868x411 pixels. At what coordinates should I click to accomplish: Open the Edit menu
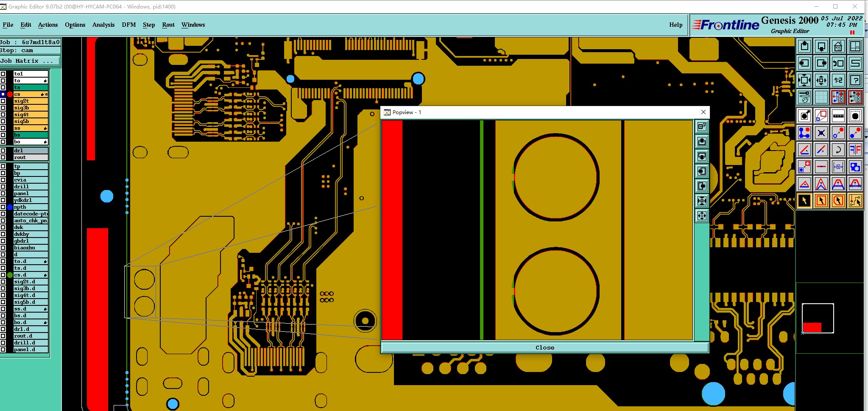tap(26, 25)
